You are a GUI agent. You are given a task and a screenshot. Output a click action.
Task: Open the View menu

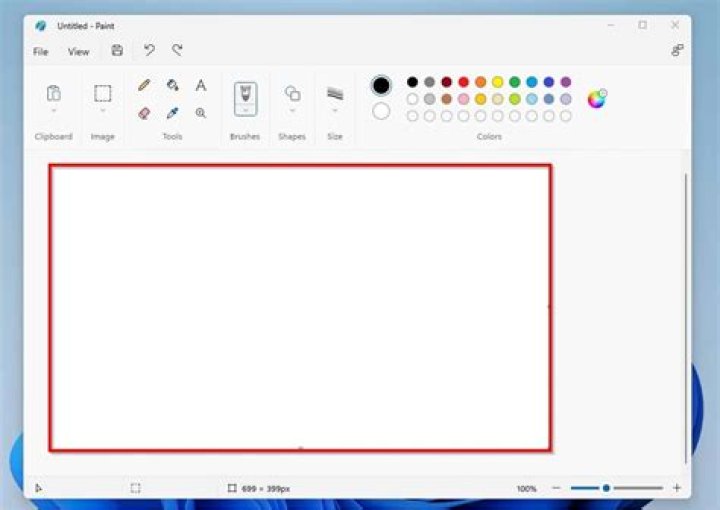point(78,52)
